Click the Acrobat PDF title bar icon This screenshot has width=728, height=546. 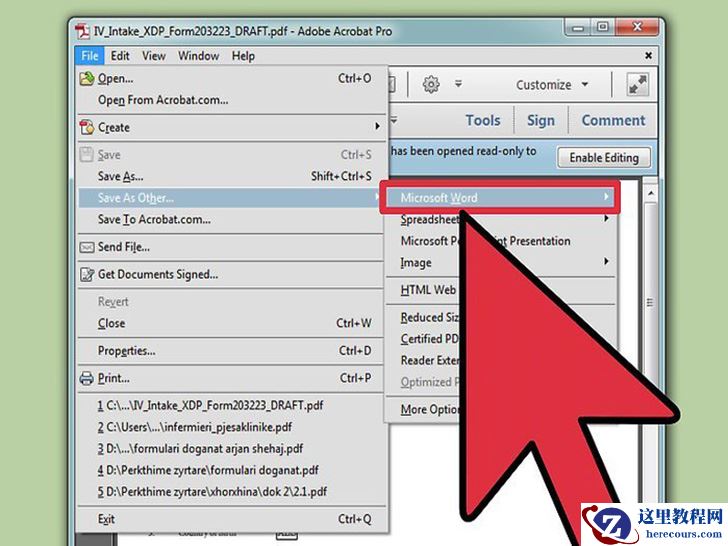(x=83, y=31)
